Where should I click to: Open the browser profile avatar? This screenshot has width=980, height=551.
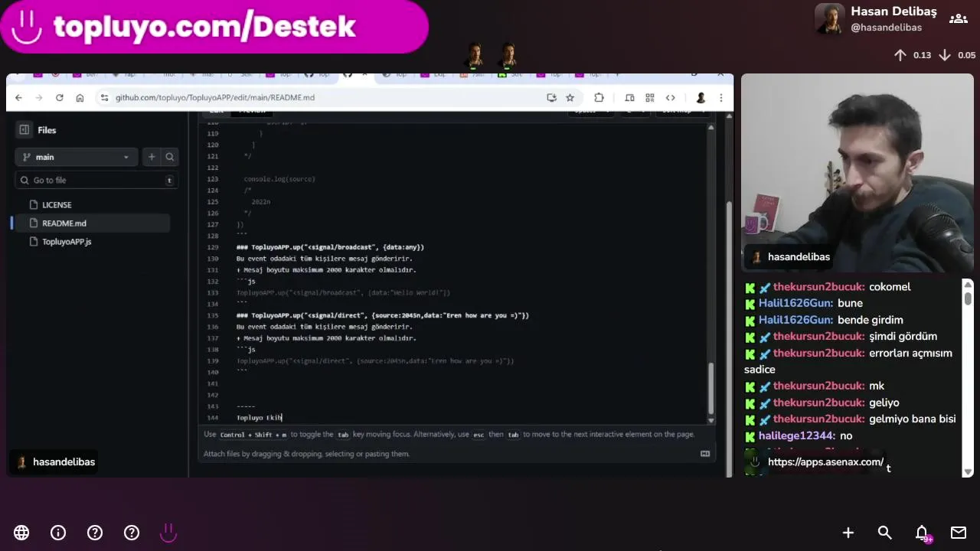[x=700, y=97]
